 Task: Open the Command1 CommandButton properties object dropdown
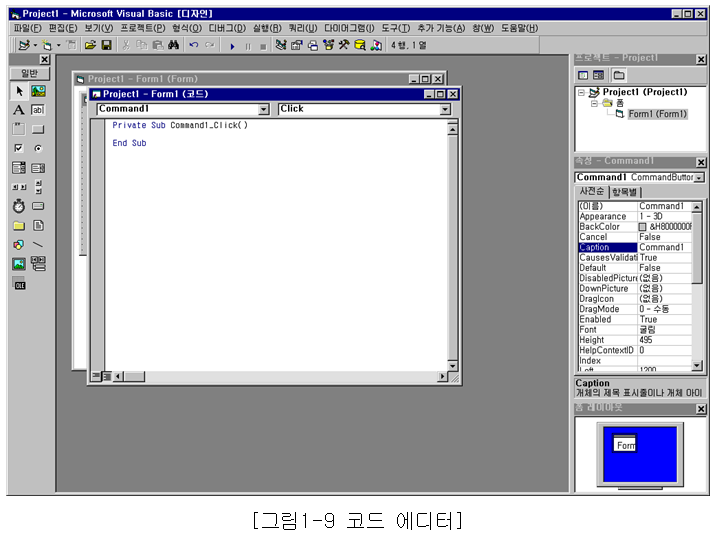pyautogui.click(x=699, y=178)
